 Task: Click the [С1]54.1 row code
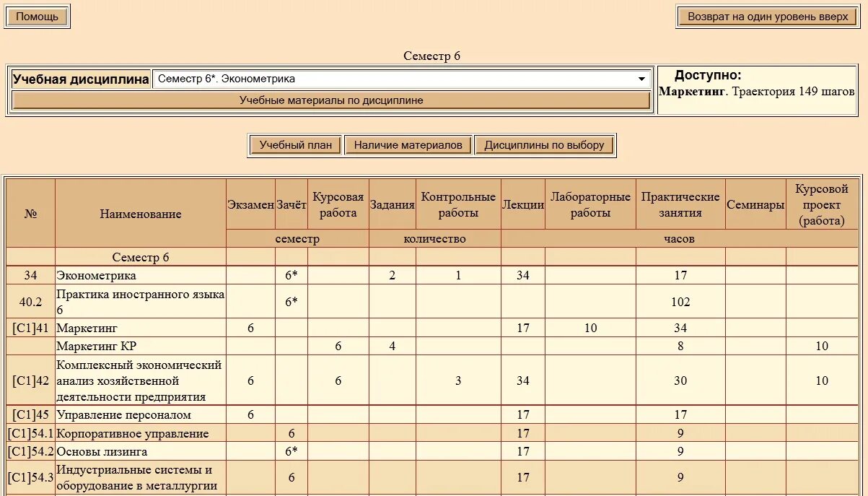30,433
